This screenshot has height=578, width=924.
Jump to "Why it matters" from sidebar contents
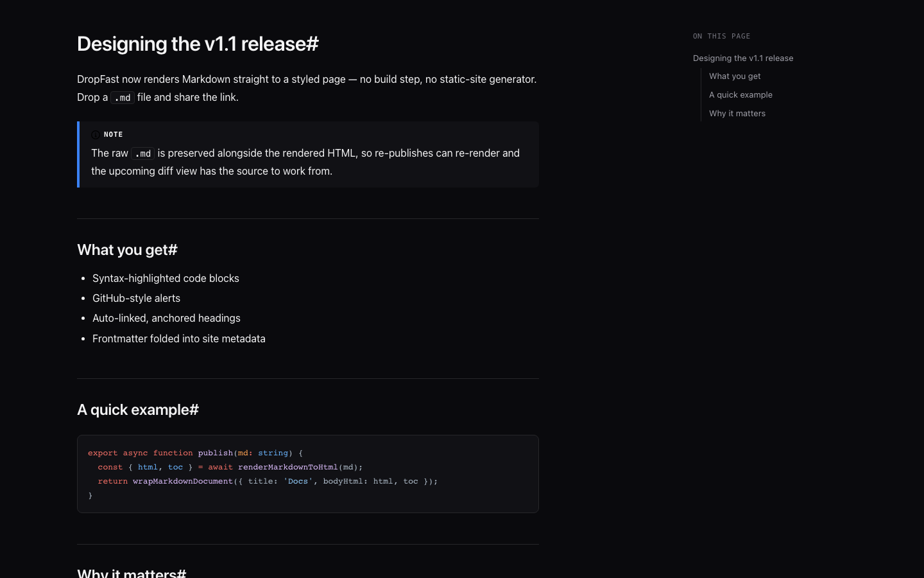click(737, 114)
